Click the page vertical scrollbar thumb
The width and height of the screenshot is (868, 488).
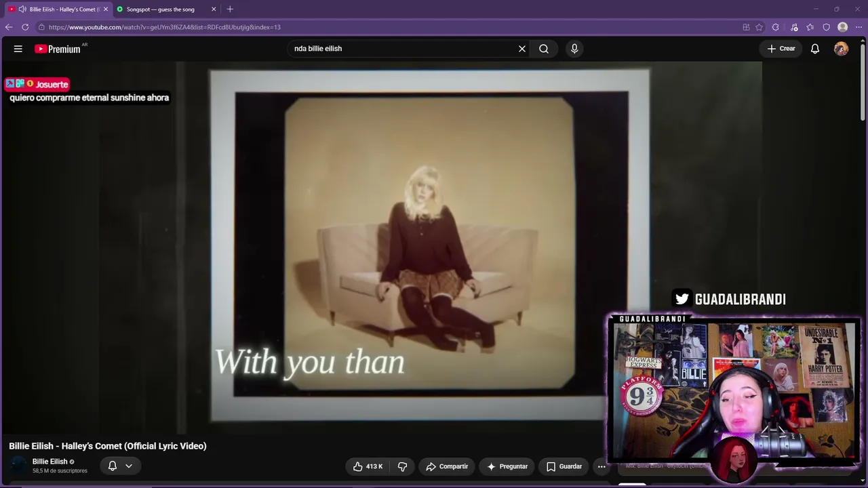click(863, 81)
